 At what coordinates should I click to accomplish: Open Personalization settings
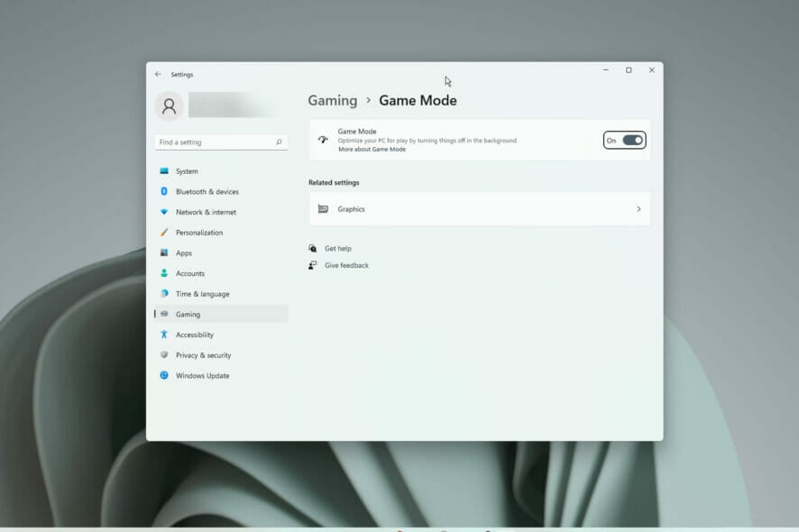pos(199,233)
